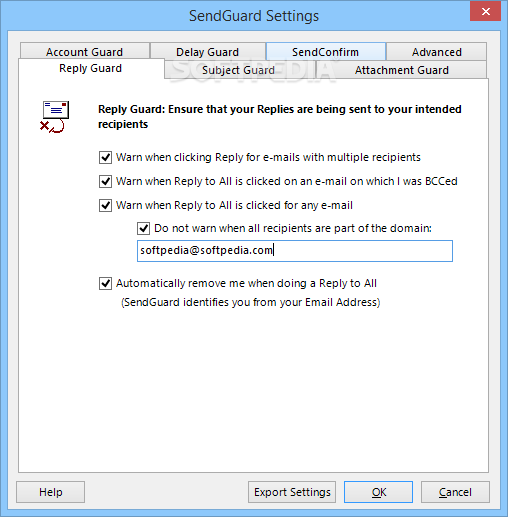Screen dimensions: 508x517
Task: Click Cancel to discard changes
Action: pos(455,492)
